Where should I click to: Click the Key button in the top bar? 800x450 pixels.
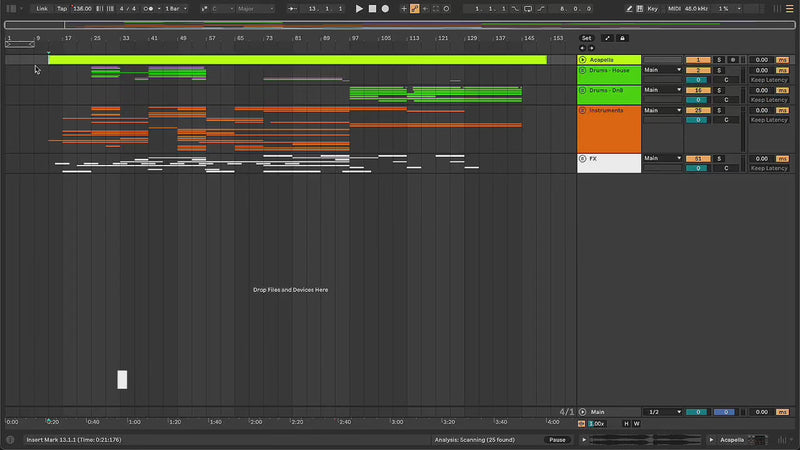(652, 8)
